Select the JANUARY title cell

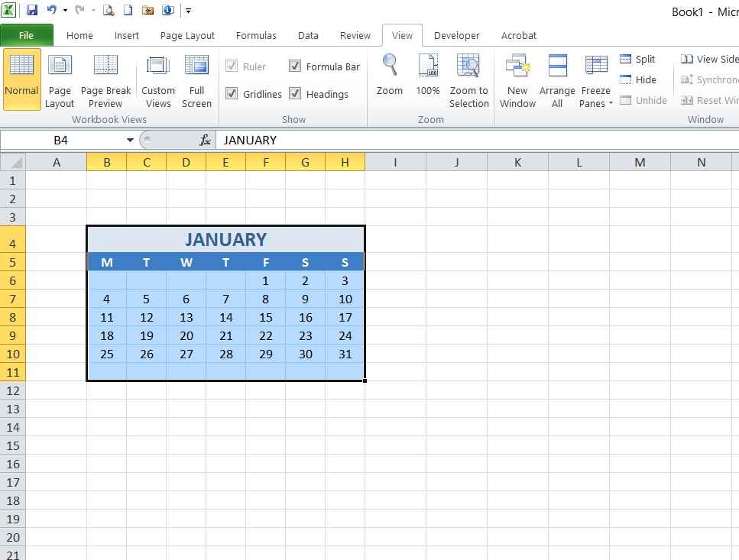pos(225,239)
